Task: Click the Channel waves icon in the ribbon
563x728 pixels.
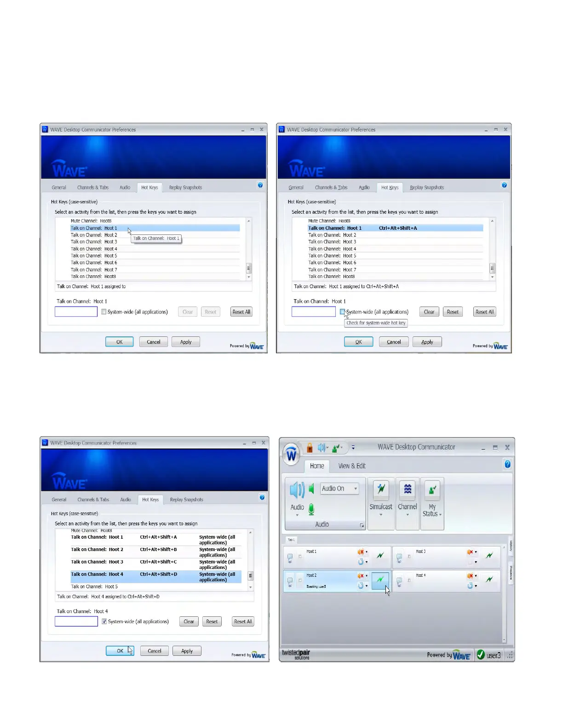Action: tap(408, 489)
